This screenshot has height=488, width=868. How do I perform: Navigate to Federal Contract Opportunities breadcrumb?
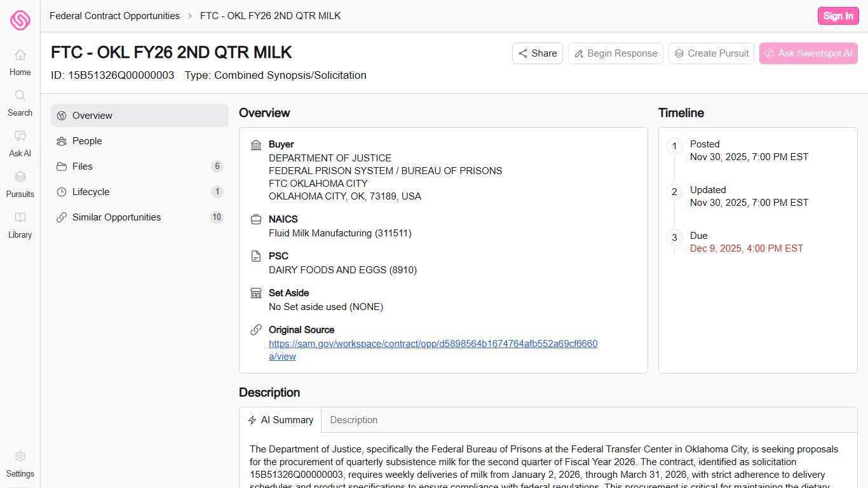[114, 16]
